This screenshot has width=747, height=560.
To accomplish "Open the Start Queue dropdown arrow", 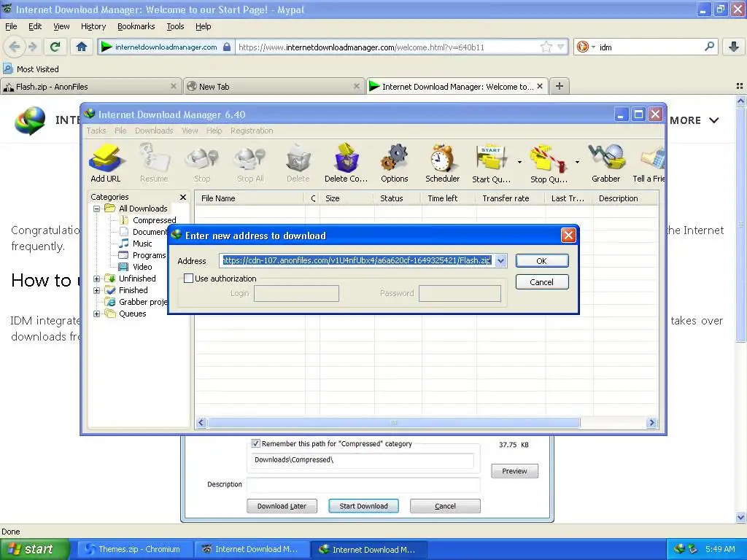I will click(x=519, y=163).
